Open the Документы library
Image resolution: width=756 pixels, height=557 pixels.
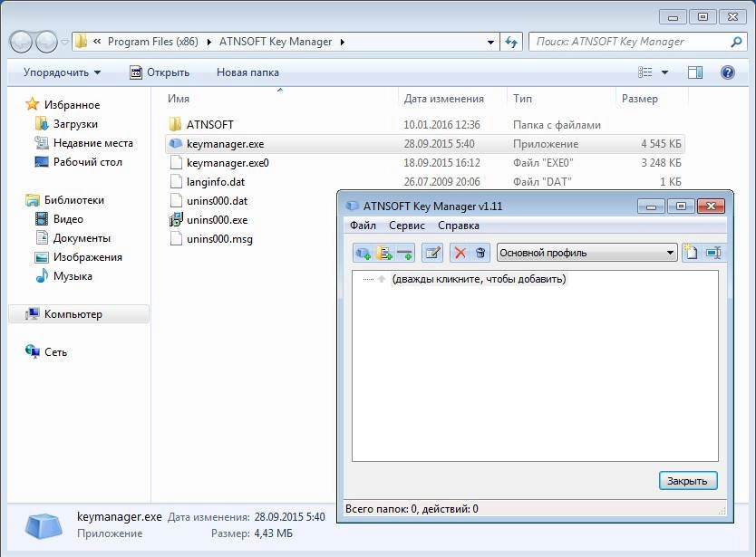[82, 238]
